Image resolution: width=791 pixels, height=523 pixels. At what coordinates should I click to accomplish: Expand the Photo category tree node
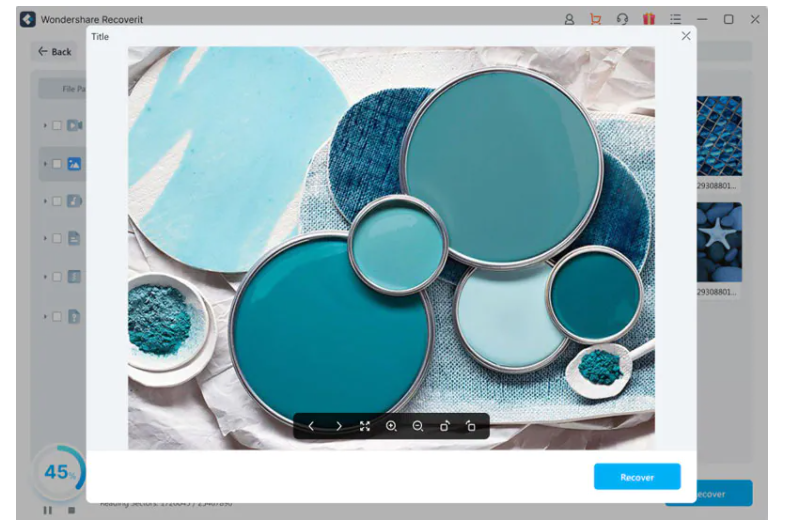(45, 164)
